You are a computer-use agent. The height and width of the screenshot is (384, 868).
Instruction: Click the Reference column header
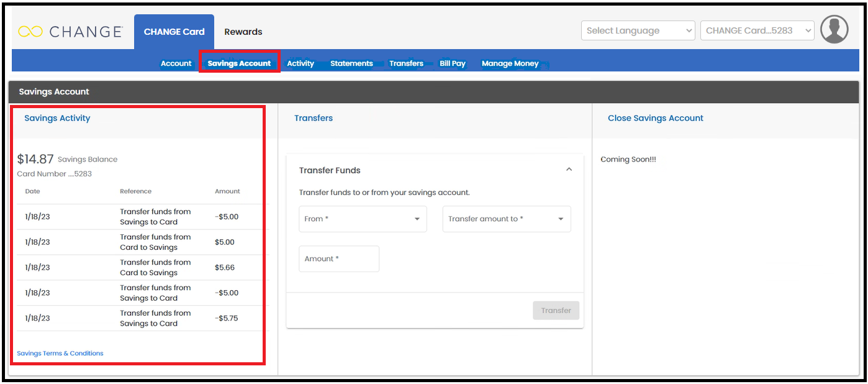pyautogui.click(x=136, y=191)
